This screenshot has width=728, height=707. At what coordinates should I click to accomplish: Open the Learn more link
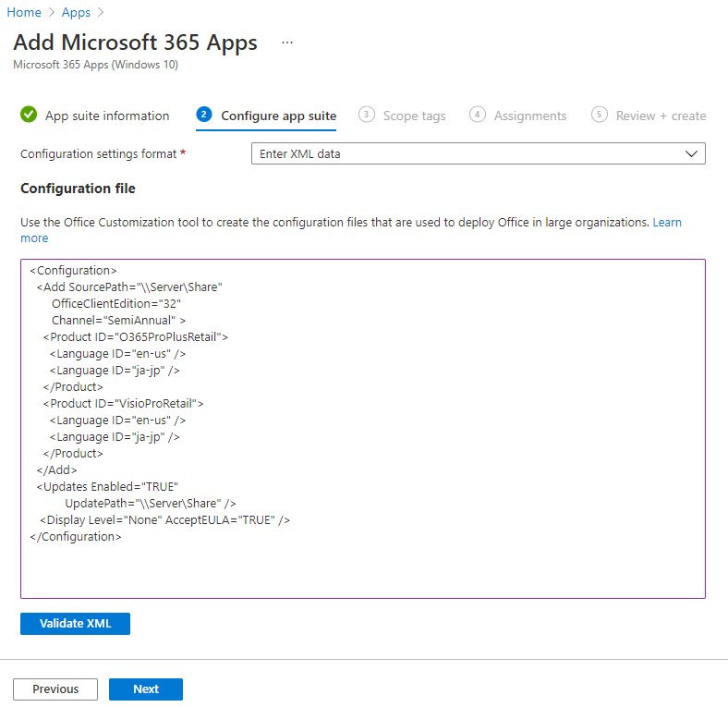tap(667, 223)
